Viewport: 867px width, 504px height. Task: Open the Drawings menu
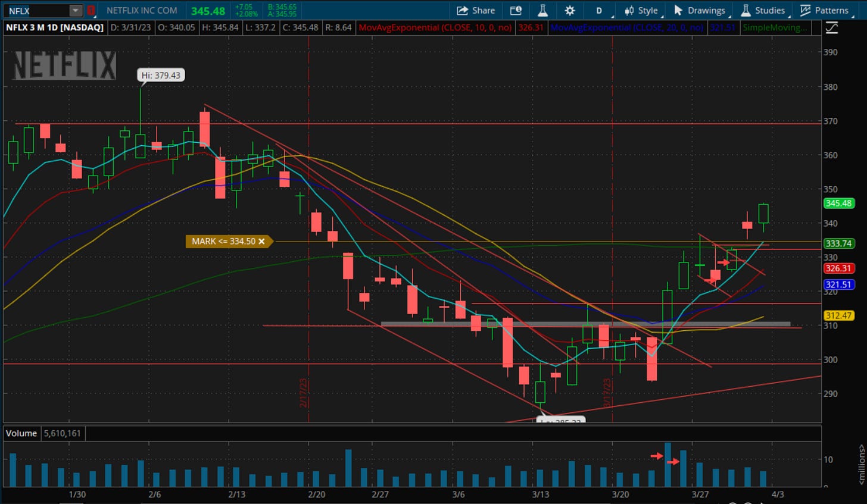tap(700, 11)
